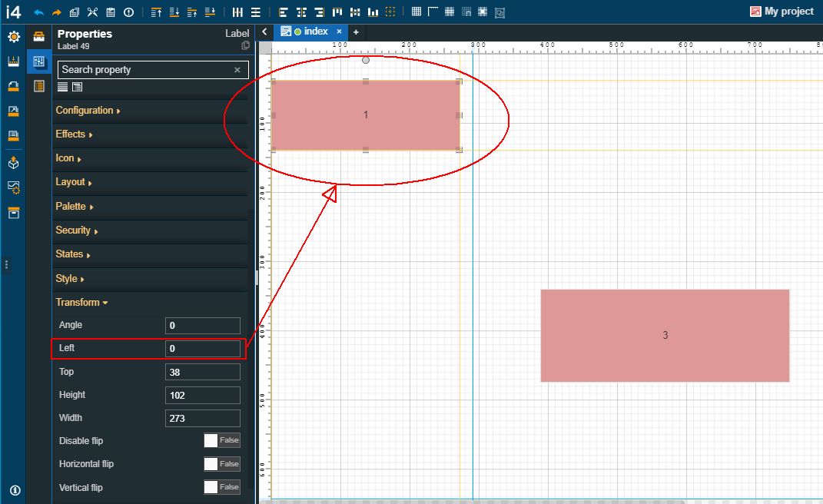823x504 pixels.
Task: Clear the Search property field
Action: [237, 70]
